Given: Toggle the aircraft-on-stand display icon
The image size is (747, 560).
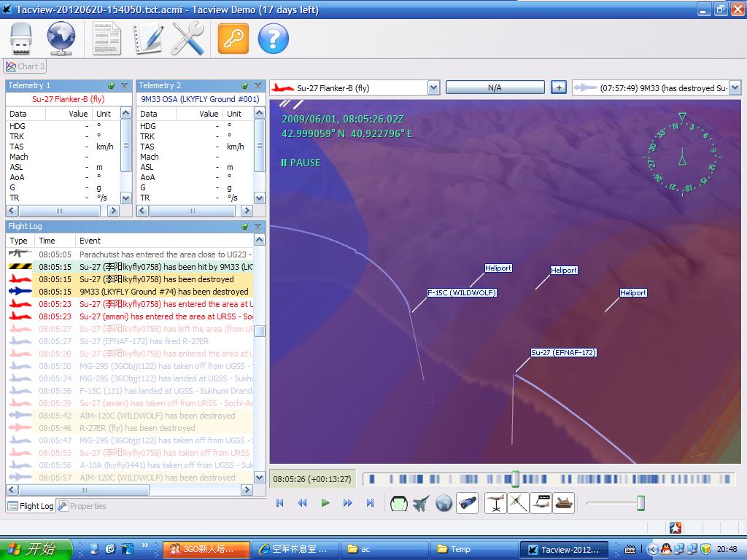Looking at the screenshot, I should tap(495, 503).
